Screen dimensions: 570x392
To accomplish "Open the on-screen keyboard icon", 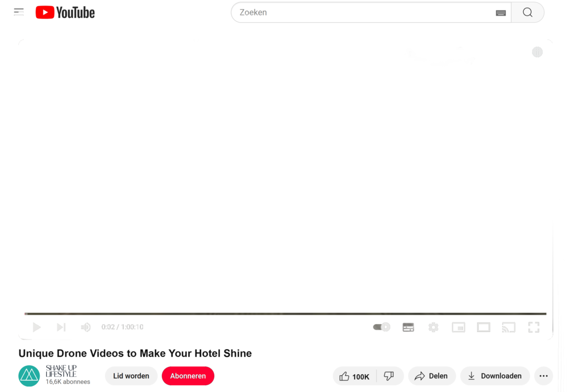I will 500,13.
